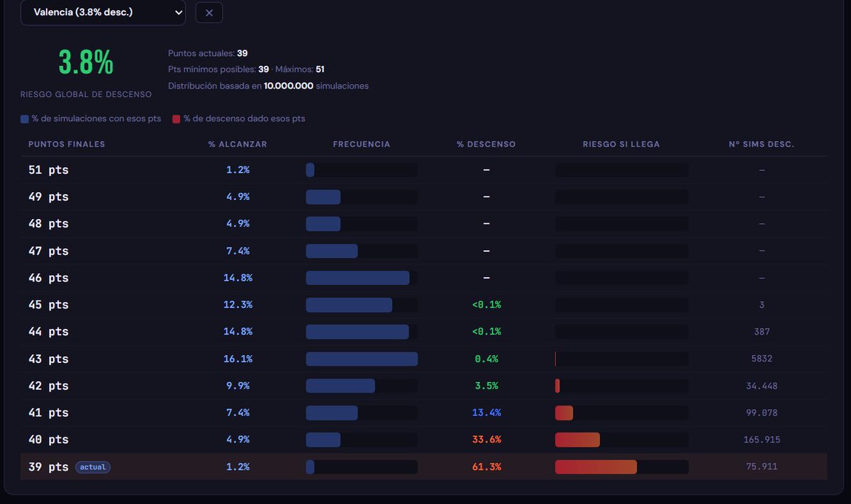Click the 33.6% descenso value
851x504 pixels.
point(486,440)
